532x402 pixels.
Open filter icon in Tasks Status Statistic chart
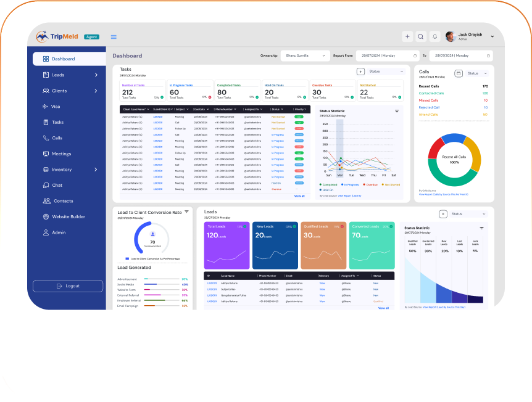[397, 111]
